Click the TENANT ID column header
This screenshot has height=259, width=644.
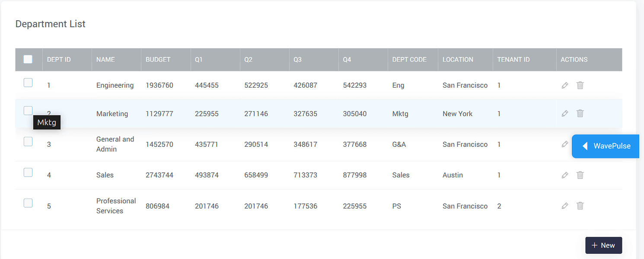(x=513, y=60)
